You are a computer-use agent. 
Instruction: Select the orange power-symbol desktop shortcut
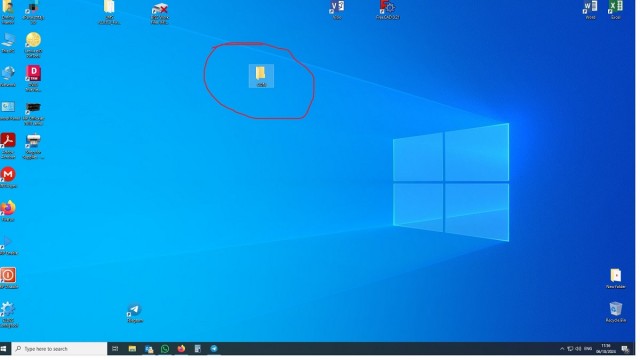[x=8, y=278]
